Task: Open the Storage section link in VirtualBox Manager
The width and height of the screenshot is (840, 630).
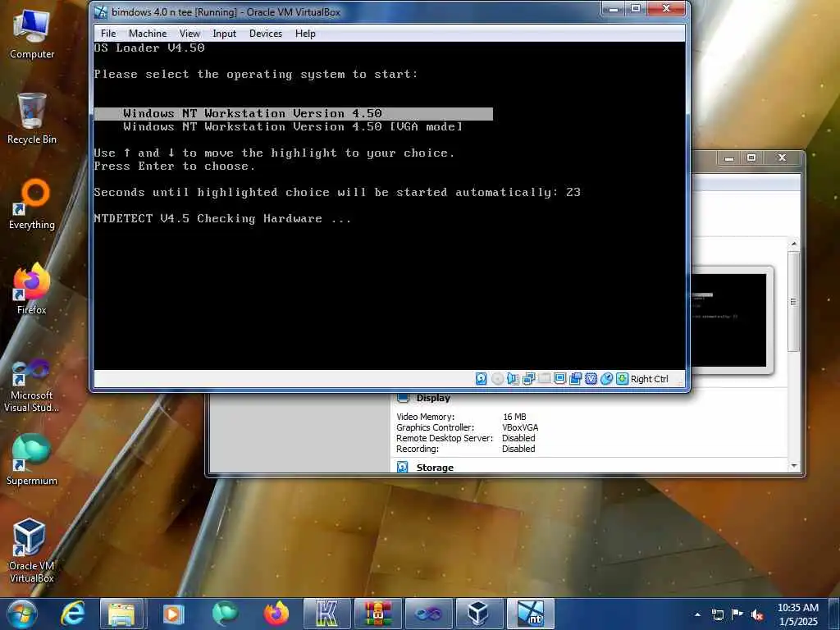Action: pyautogui.click(x=435, y=468)
